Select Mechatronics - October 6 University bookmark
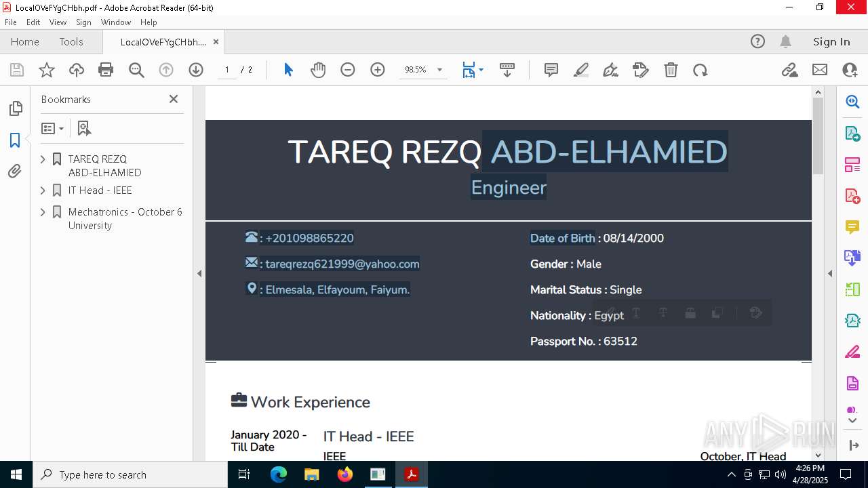868x488 pixels. coord(125,218)
